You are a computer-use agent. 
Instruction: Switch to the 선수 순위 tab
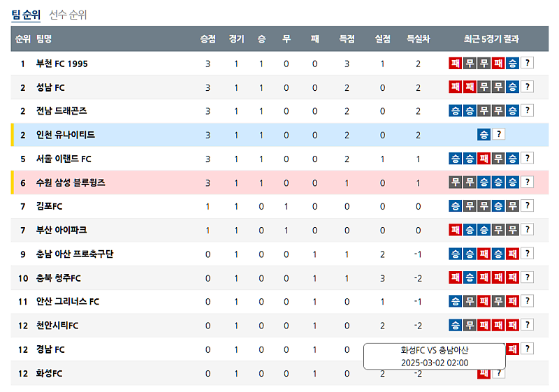(x=68, y=15)
